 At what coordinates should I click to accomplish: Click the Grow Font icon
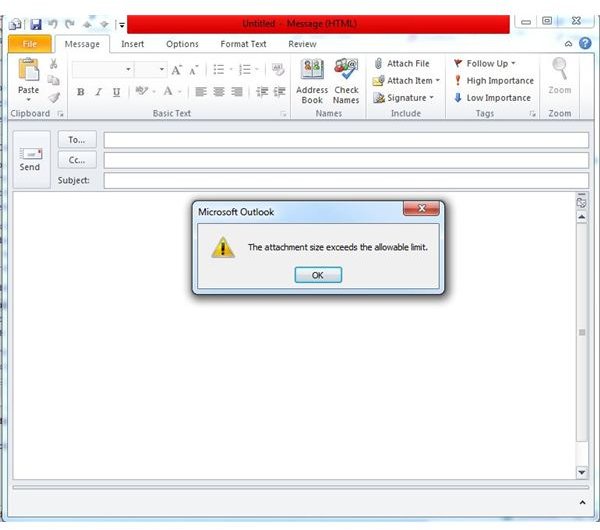coord(176,70)
